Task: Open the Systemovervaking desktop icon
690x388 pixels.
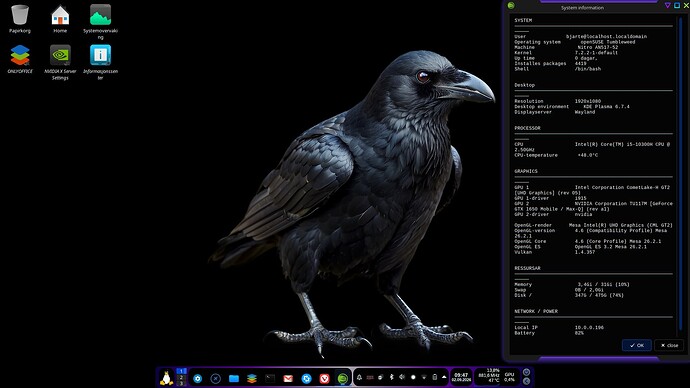Action: point(100,22)
